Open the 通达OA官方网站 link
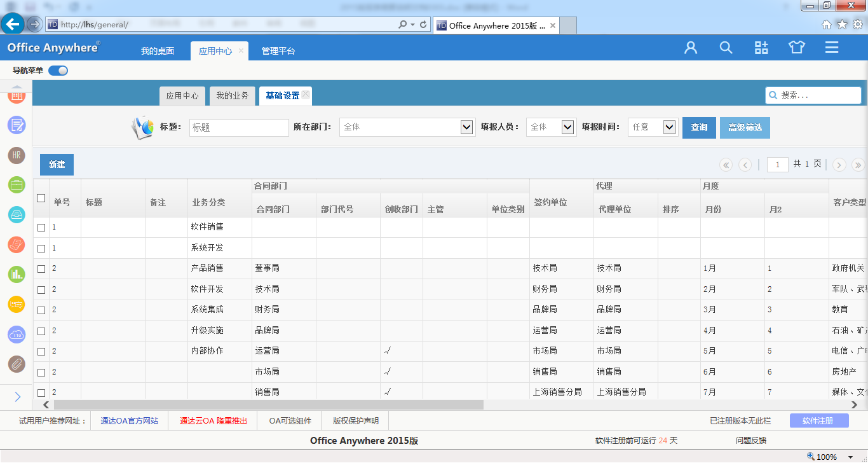868x463 pixels. click(x=129, y=420)
